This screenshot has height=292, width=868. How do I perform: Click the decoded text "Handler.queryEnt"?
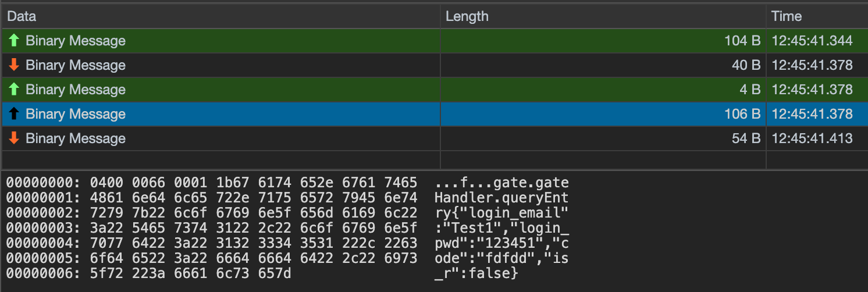(501, 197)
